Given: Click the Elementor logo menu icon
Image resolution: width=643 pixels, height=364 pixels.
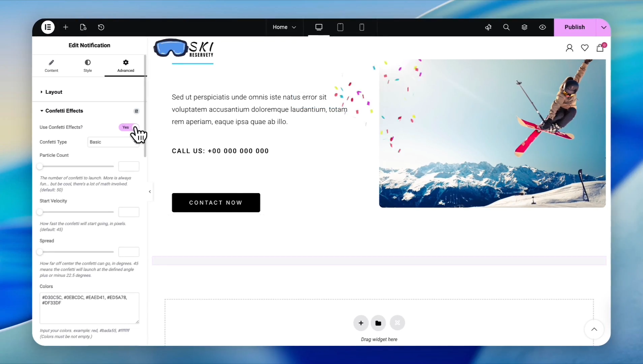Looking at the screenshot, I should coord(48,27).
